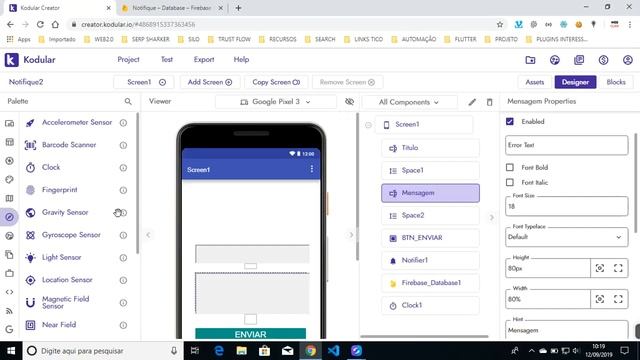Set Width to automatic icon

click(x=600, y=299)
